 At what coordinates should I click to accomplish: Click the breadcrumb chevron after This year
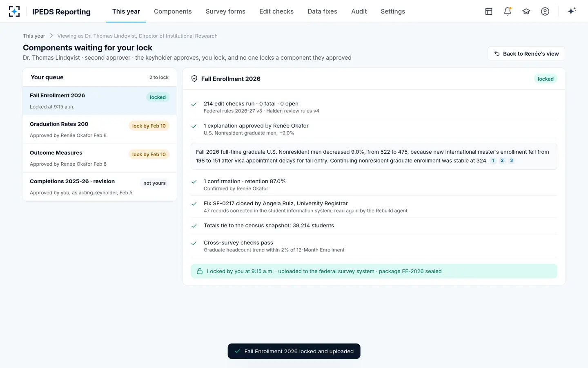(x=51, y=36)
